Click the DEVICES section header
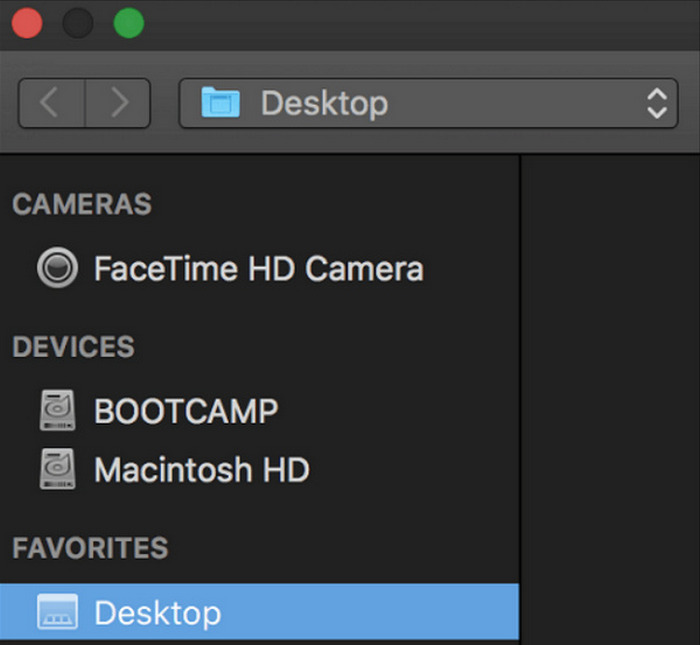Viewport: 700px width, 645px height. coord(73,347)
